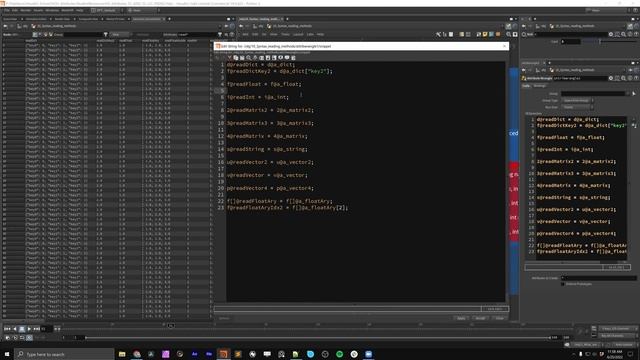Open the Houdini taskbar icon

(223, 354)
